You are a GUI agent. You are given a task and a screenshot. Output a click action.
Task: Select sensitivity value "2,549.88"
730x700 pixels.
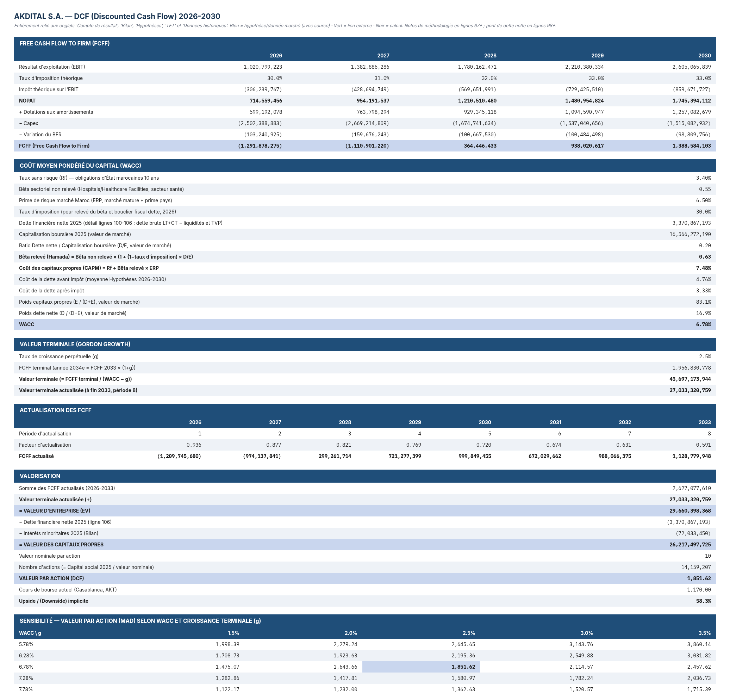(x=581, y=656)
